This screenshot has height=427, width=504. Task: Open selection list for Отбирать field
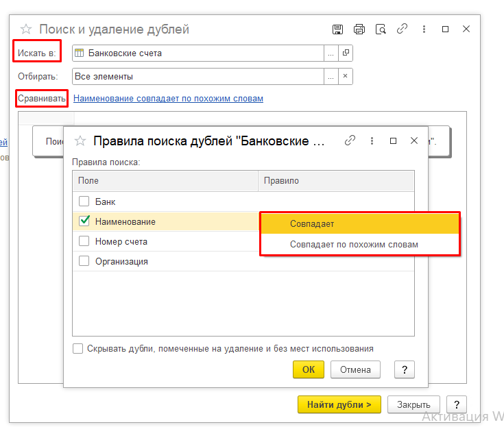click(331, 76)
